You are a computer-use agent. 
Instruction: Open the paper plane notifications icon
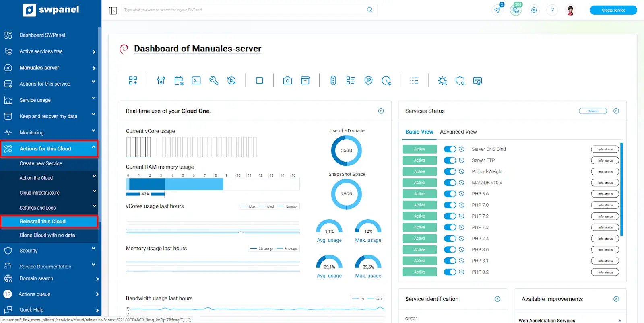(498, 10)
